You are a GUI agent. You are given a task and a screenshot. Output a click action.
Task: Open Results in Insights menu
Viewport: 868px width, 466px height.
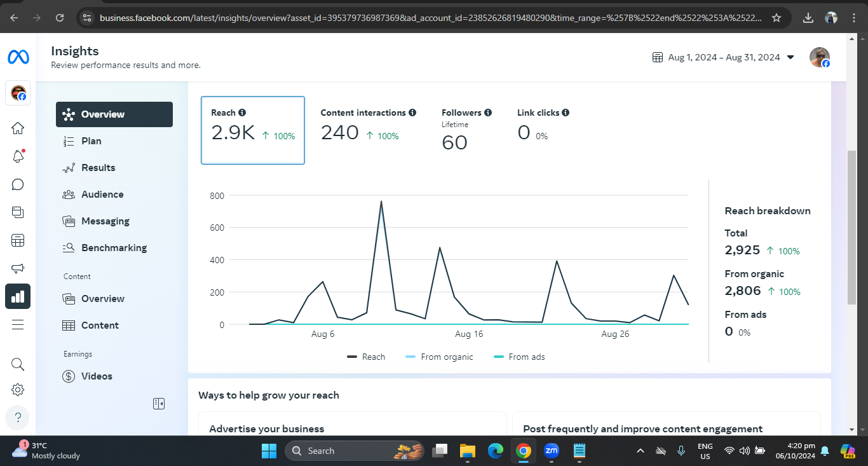tap(114, 168)
